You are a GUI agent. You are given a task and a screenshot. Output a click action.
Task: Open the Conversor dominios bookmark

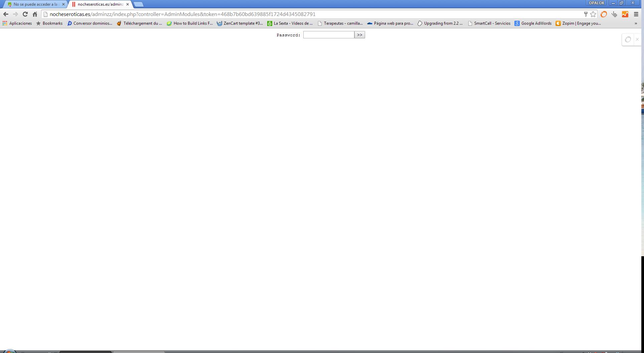pos(90,23)
